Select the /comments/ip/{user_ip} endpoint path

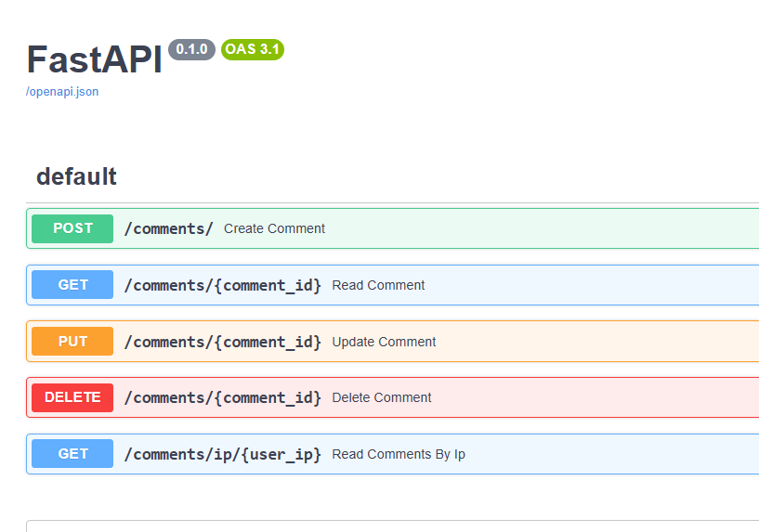tap(222, 454)
